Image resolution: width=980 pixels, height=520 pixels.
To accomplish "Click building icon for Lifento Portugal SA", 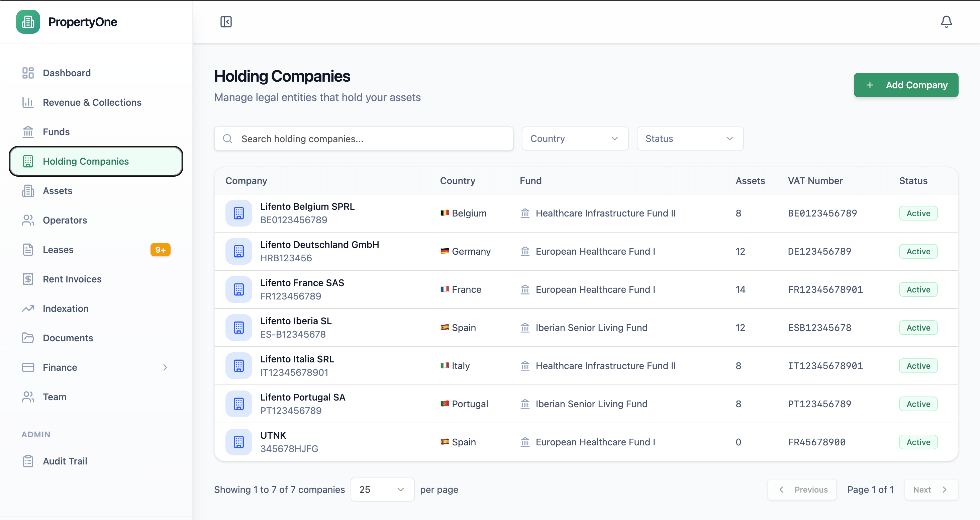I will pos(238,404).
